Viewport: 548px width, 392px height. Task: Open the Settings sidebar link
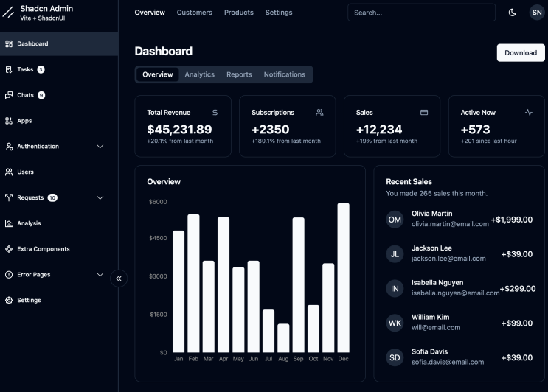tap(59, 300)
